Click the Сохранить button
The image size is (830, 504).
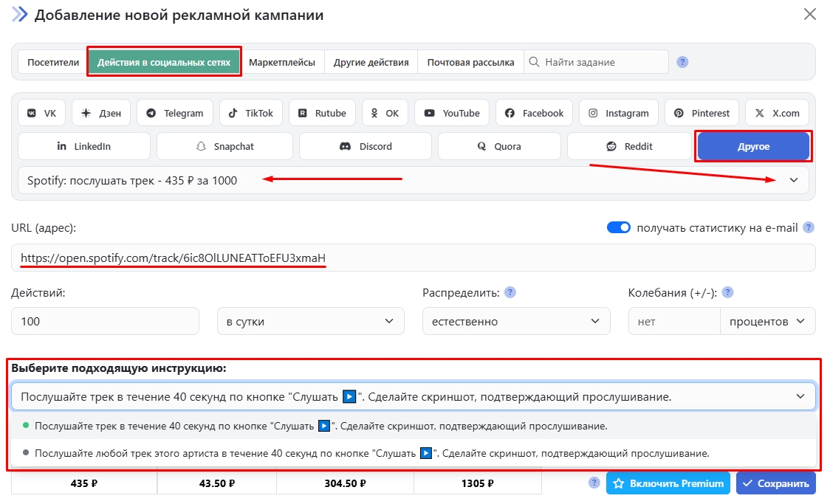(x=775, y=483)
